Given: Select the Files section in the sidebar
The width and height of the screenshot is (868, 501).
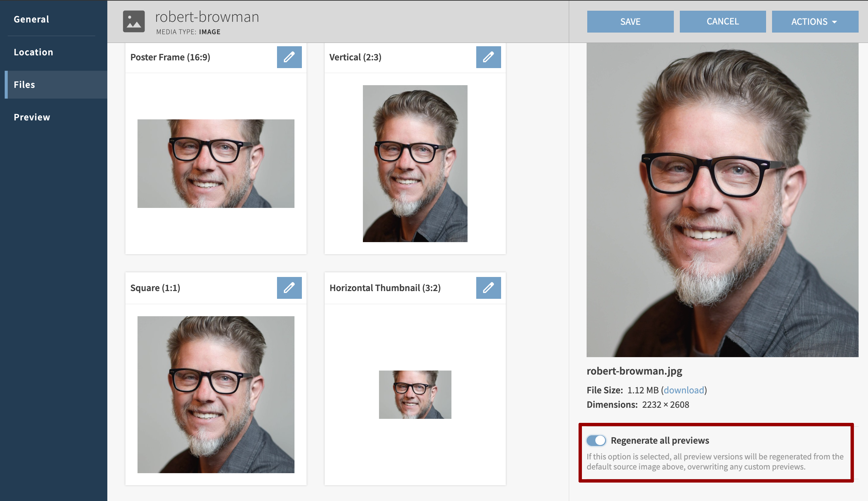Looking at the screenshot, I should tap(24, 84).
